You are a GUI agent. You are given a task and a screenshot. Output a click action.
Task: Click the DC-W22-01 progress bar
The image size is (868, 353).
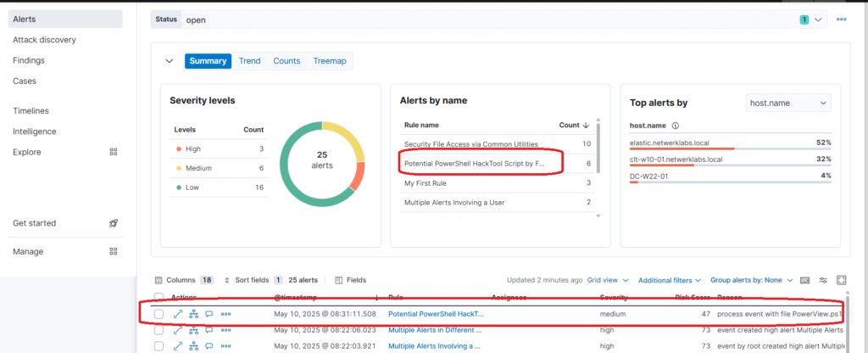tap(730, 182)
